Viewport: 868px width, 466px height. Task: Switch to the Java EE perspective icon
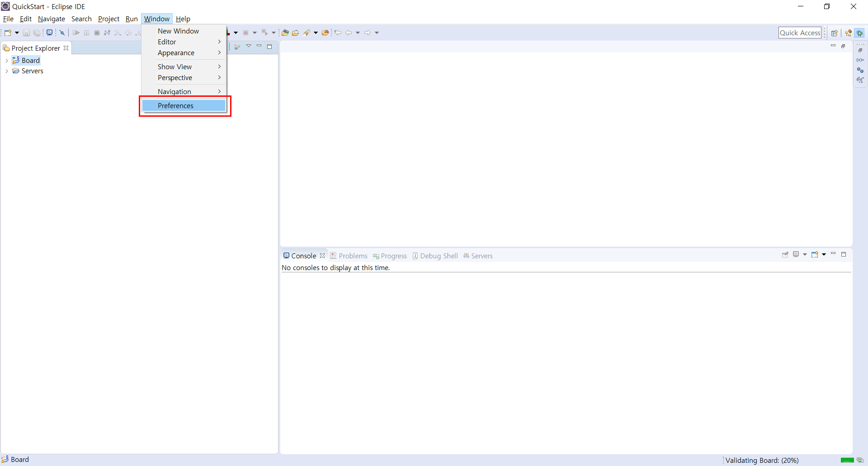(x=849, y=33)
